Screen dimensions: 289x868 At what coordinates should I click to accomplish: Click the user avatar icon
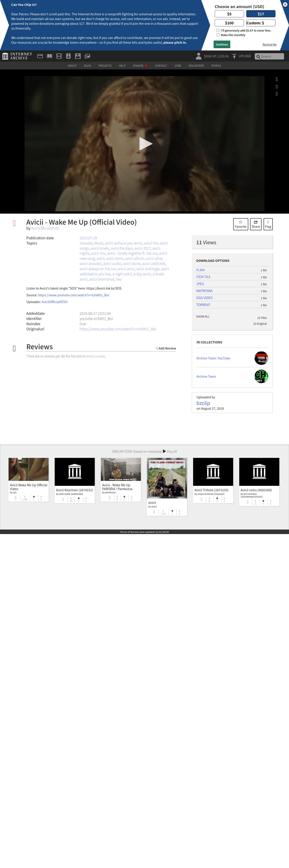[199, 56]
